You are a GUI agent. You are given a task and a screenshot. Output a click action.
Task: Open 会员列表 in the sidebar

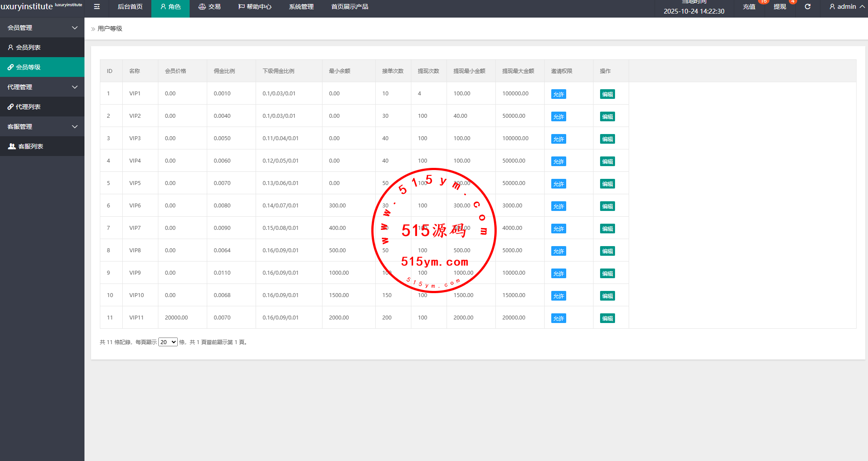[28, 47]
